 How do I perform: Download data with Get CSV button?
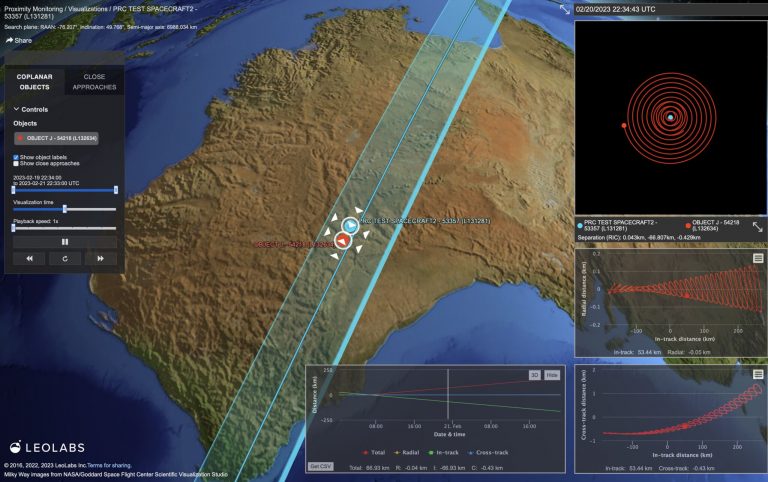tap(321, 467)
